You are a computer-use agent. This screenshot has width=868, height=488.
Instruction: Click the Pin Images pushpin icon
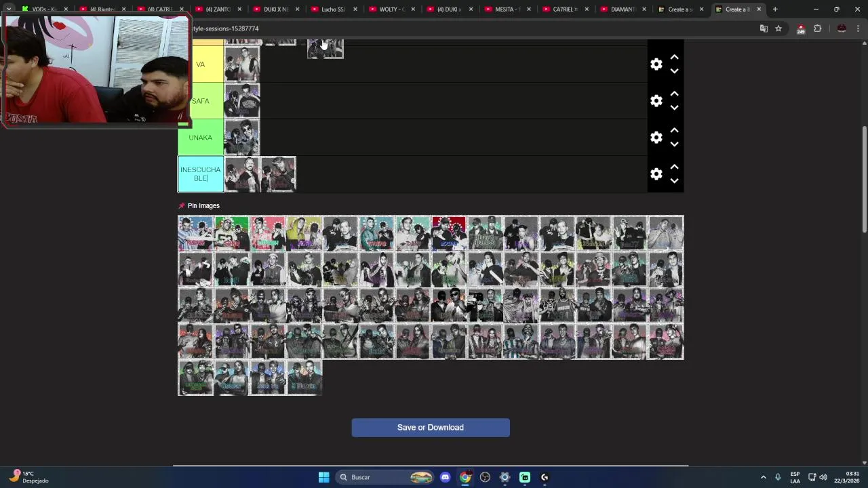[x=181, y=206]
